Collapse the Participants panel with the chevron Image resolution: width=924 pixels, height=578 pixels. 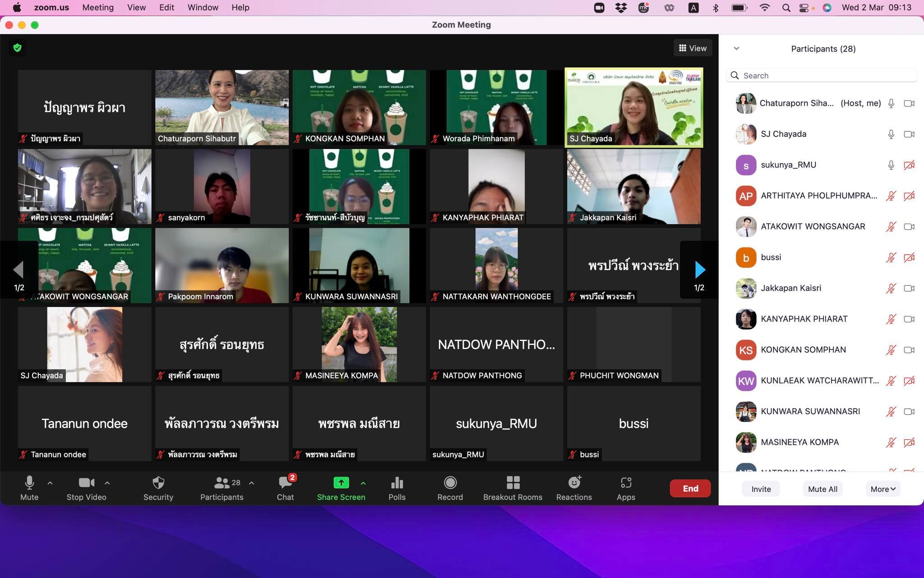(736, 48)
